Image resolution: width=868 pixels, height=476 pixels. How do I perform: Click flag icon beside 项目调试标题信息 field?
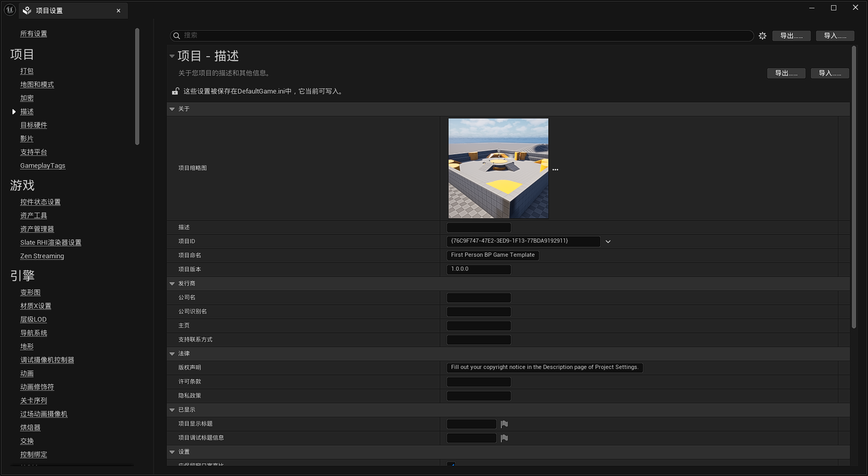point(504,438)
